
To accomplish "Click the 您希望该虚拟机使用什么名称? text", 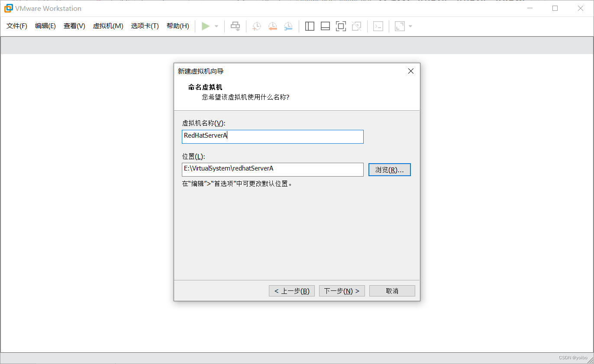I will click(245, 97).
